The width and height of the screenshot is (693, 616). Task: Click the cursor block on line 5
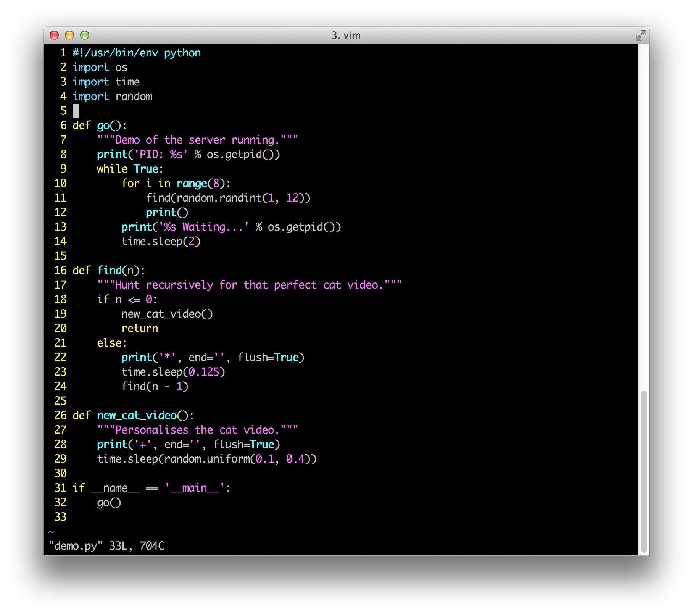[x=76, y=111]
